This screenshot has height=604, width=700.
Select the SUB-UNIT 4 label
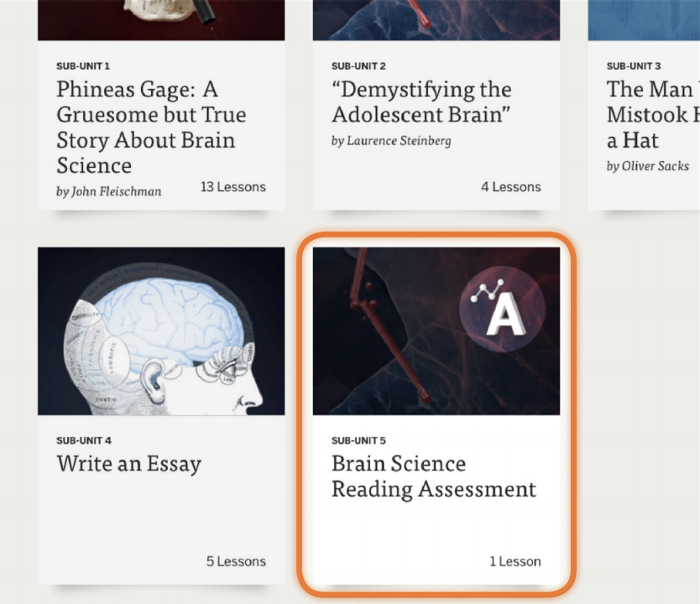84,440
